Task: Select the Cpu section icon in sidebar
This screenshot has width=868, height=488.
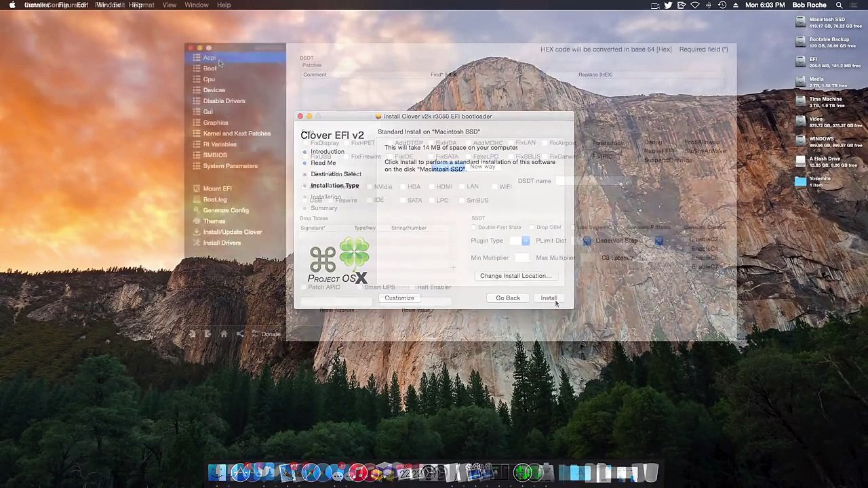Action: [197, 79]
